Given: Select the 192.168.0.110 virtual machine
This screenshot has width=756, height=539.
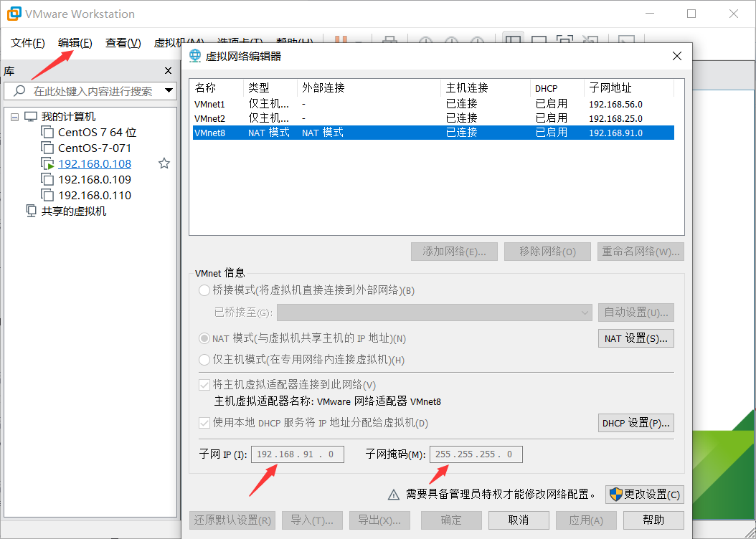Looking at the screenshot, I should coord(95,195).
